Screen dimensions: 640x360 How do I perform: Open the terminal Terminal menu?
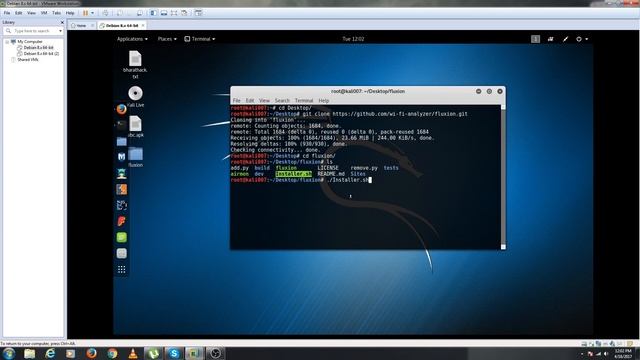point(304,100)
